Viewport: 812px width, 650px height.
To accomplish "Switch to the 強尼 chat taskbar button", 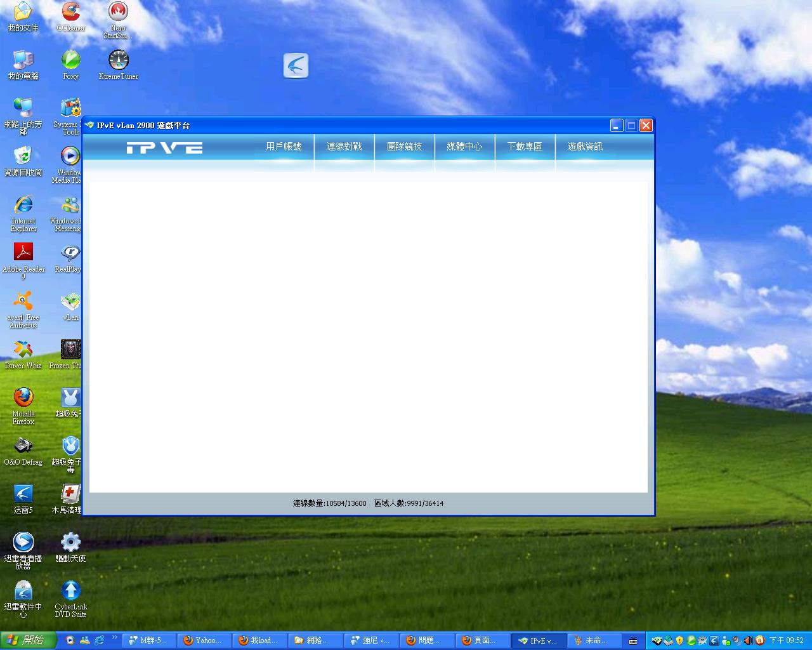I will pyautogui.click(x=371, y=640).
